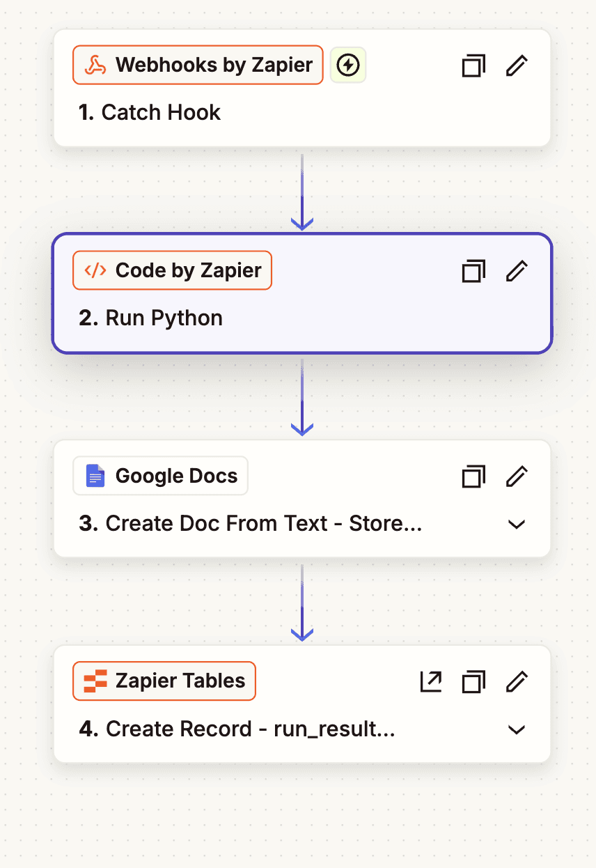Click the Webhooks by Zapier app badge
596x868 pixels.
(x=198, y=65)
